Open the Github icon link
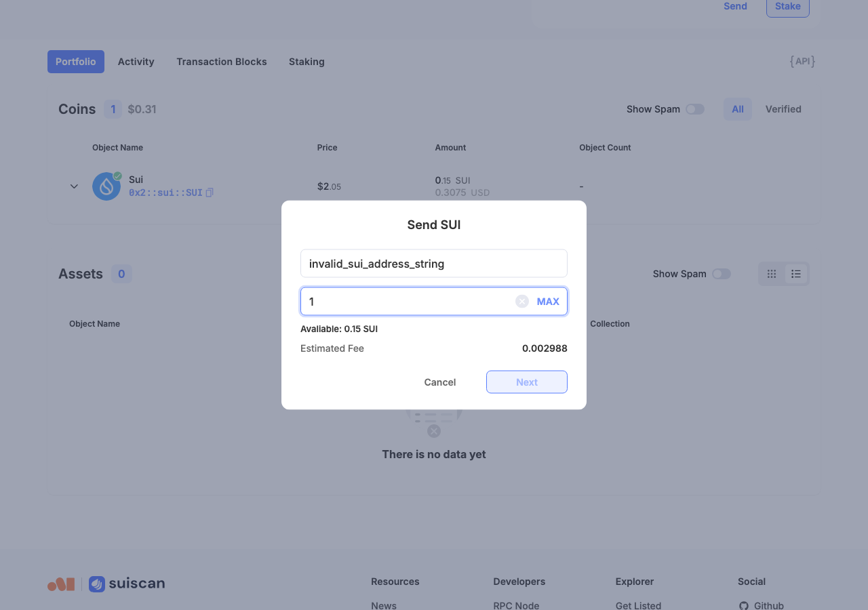Viewport: 868px width, 610px height. 744,606
